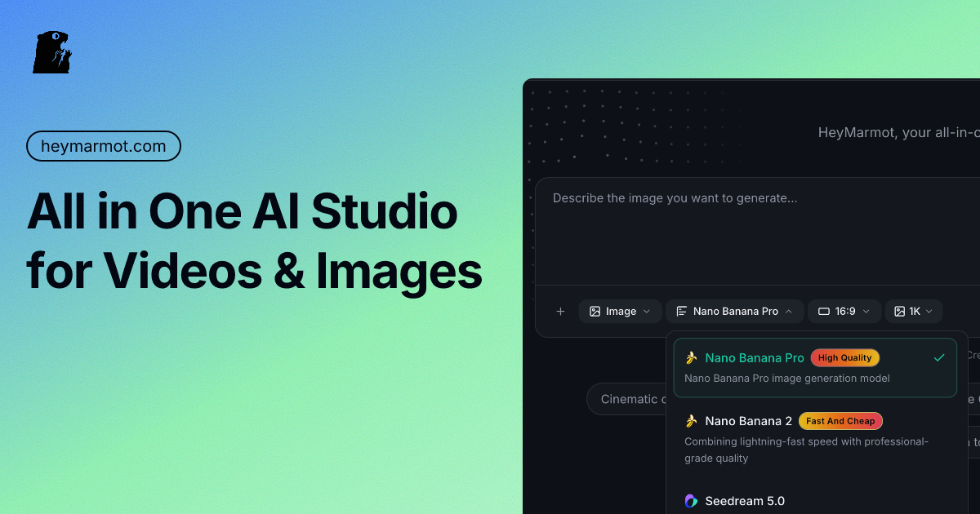
Task: Click the Cinematic suggestion chip
Action: tap(627, 399)
